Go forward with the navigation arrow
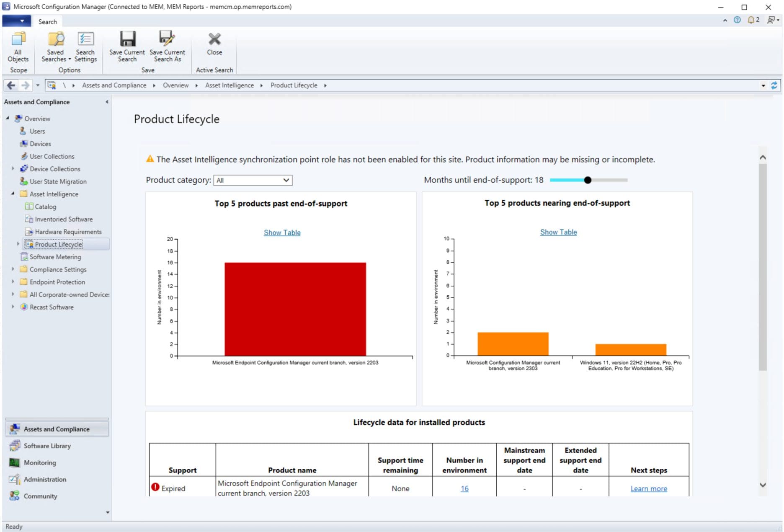Viewport: 784px width, 532px height. [x=25, y=85]
